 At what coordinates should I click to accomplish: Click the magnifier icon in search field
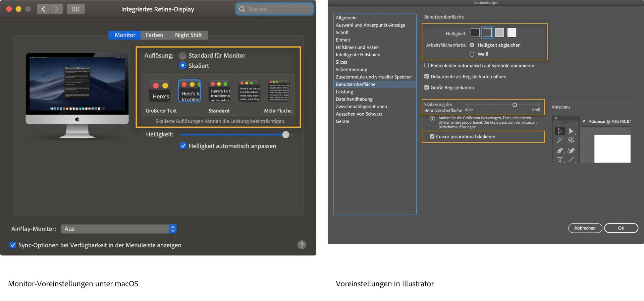pos(242,9)
